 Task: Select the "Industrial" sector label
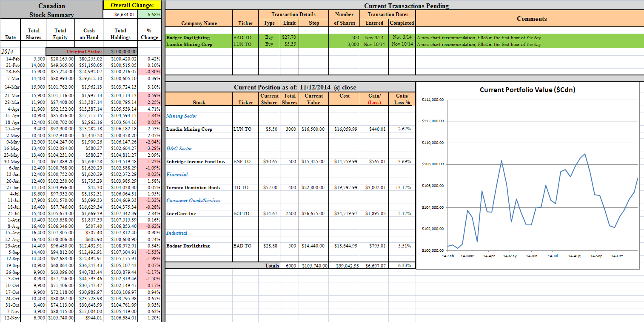click(177, 233)
